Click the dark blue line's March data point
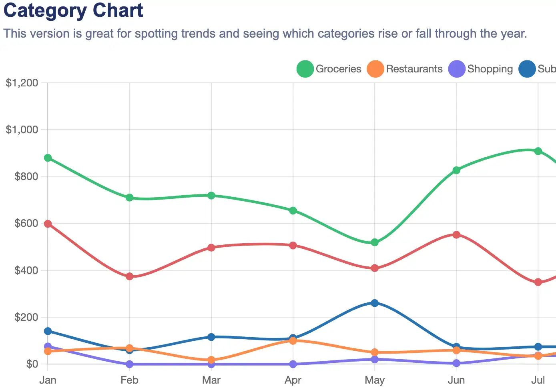The height and width of the screenshot is (392, 556). (211, 337)
